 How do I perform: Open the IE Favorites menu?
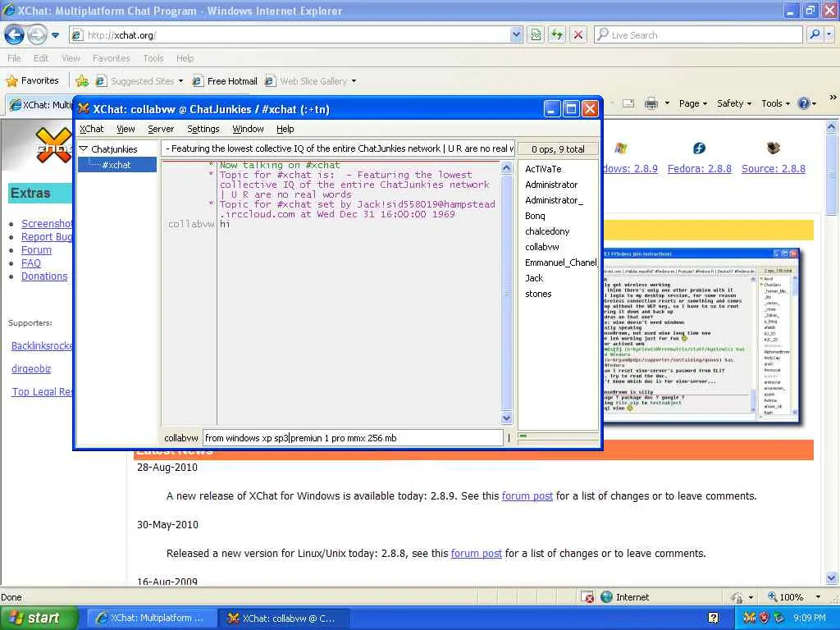(111, 58)
